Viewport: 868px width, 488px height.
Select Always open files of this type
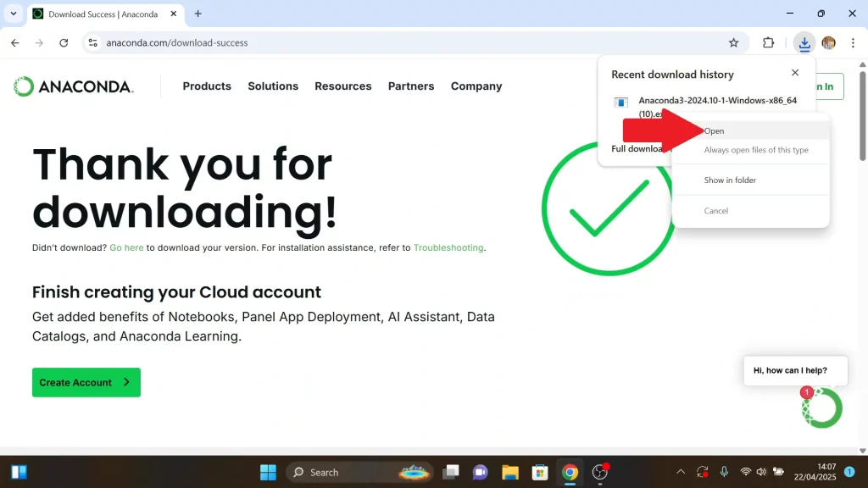coord(751,150)
